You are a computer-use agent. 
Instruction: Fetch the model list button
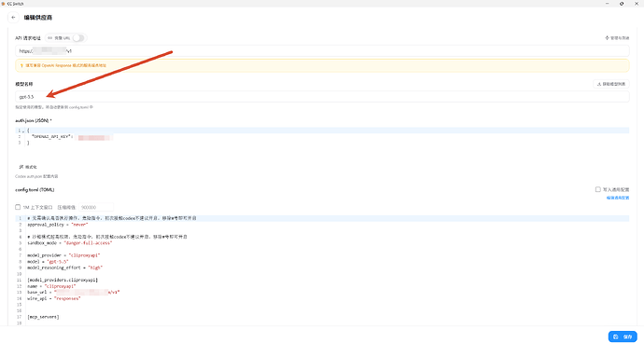tap(611, 84)
